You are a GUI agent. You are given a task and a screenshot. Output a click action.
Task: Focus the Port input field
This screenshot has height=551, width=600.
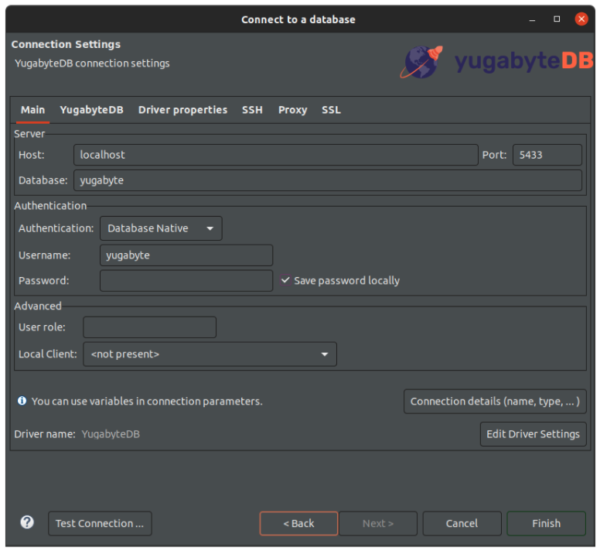coord(546,155)
